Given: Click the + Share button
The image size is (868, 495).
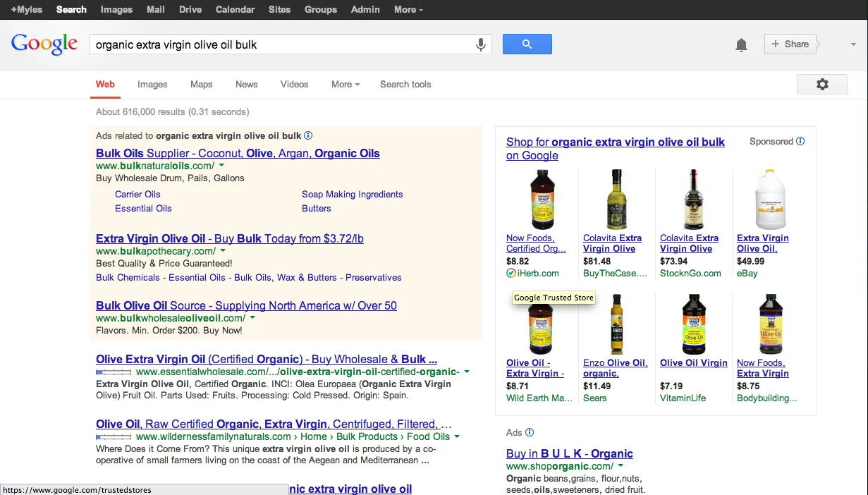Looking at the screenshot, I should pos(790,44).
